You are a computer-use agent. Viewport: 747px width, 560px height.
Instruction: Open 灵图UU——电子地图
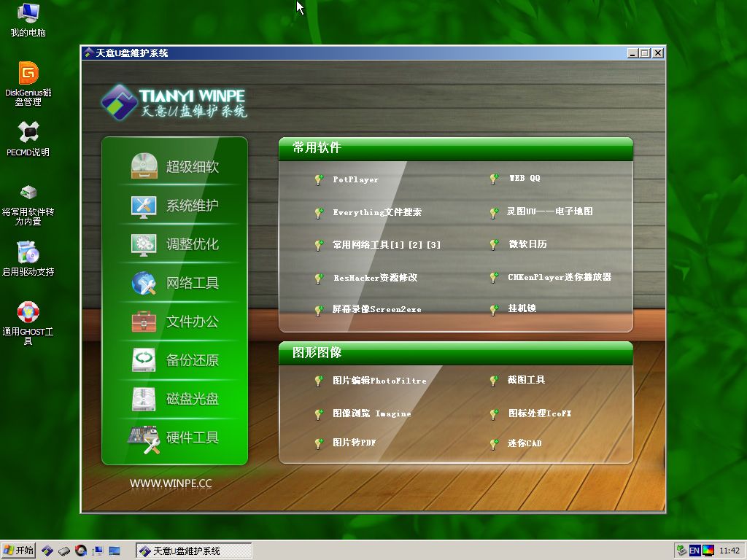click(550, 211)
